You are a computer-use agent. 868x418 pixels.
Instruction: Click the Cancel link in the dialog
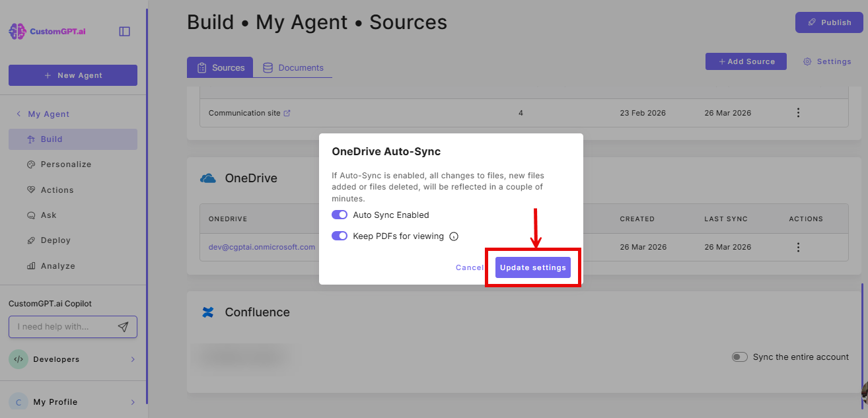tap(469, 267)
